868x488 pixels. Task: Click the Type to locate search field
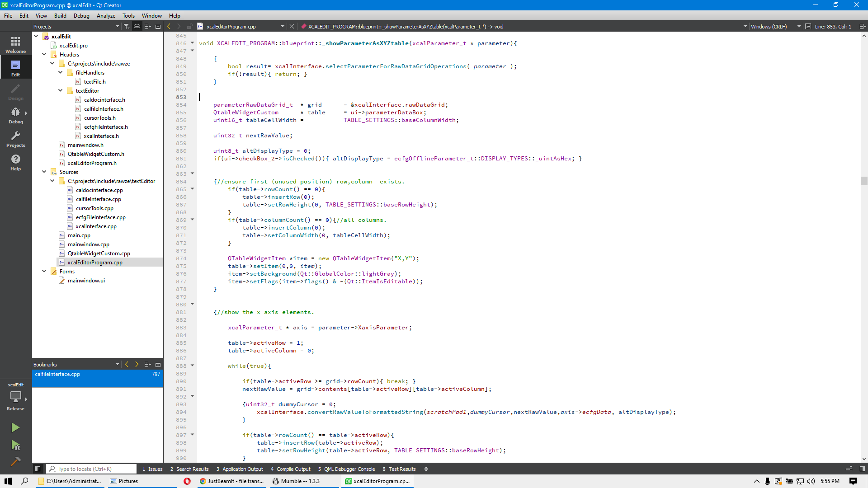92,469
